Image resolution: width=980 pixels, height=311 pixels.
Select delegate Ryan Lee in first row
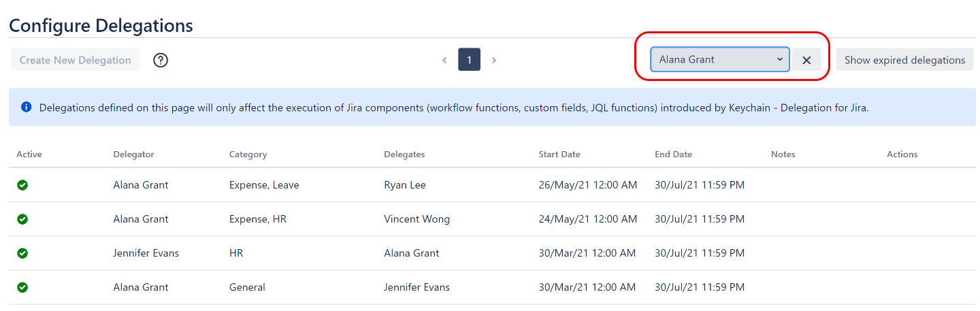405,185
